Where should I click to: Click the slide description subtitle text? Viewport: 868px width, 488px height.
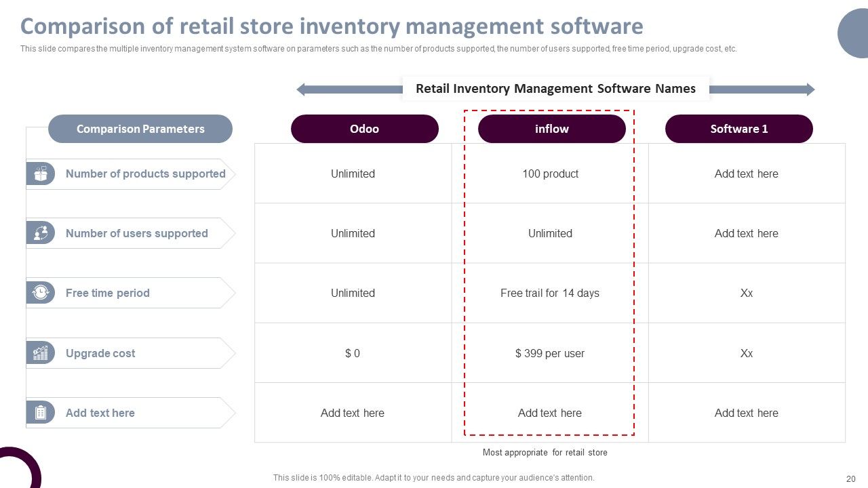point(378,49)
